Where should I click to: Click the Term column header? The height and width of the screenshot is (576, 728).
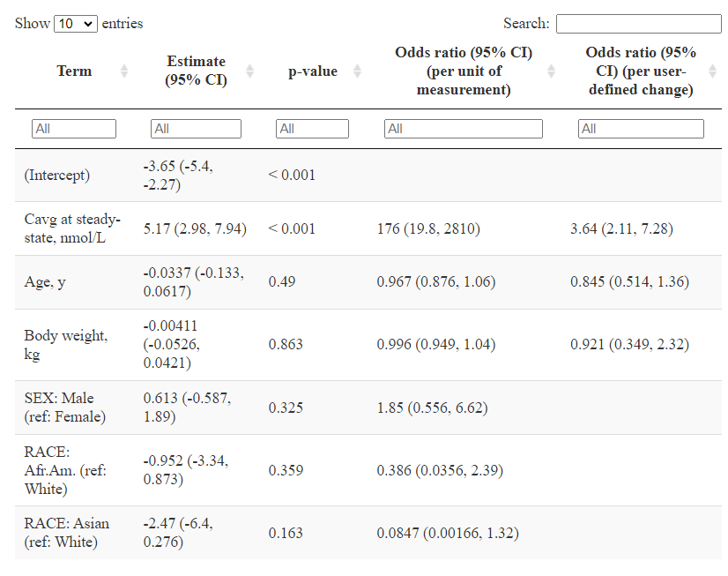coord(74,71)
